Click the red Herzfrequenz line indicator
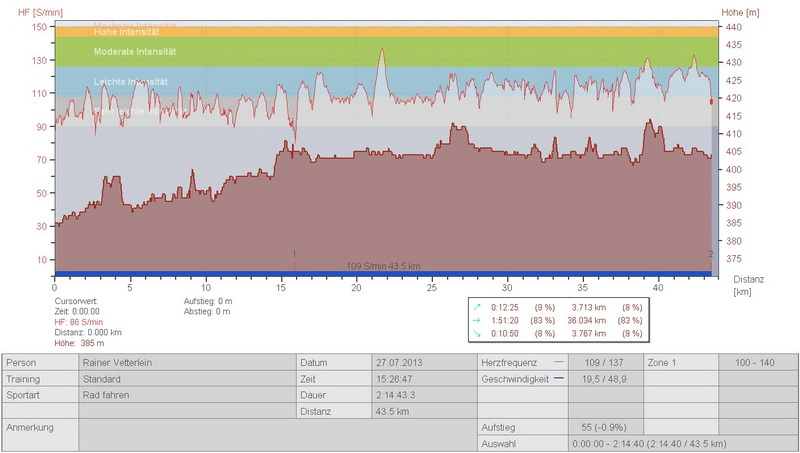Viewport: 800px width, 453px height. tap(558, 361)
